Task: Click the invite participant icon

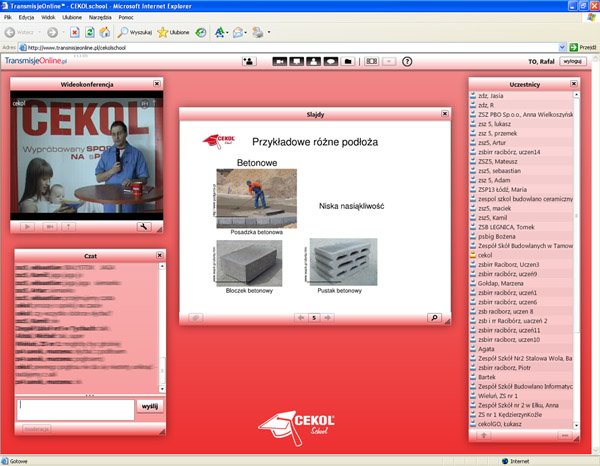Action: click(249, 61)
